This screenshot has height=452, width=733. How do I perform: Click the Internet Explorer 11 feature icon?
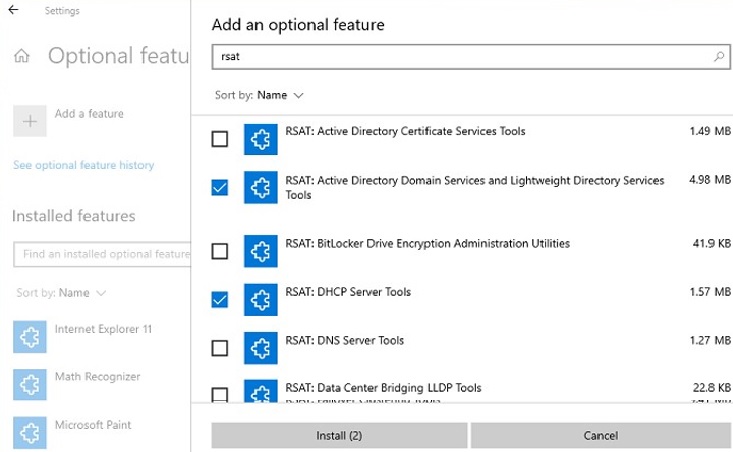(30, 337)
